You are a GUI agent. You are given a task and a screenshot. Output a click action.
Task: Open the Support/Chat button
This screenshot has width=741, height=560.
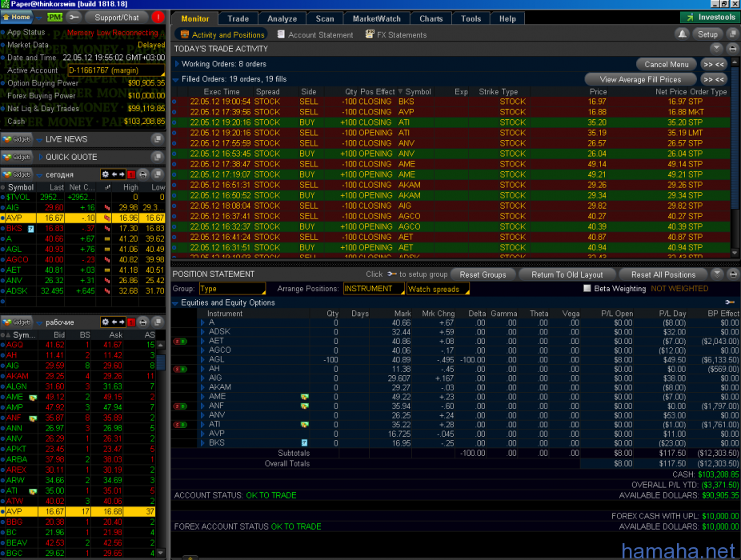pos(117,18)
